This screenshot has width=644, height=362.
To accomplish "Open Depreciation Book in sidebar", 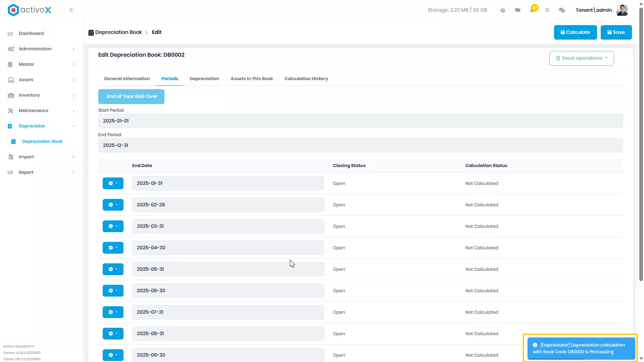I will pos(42,142).
